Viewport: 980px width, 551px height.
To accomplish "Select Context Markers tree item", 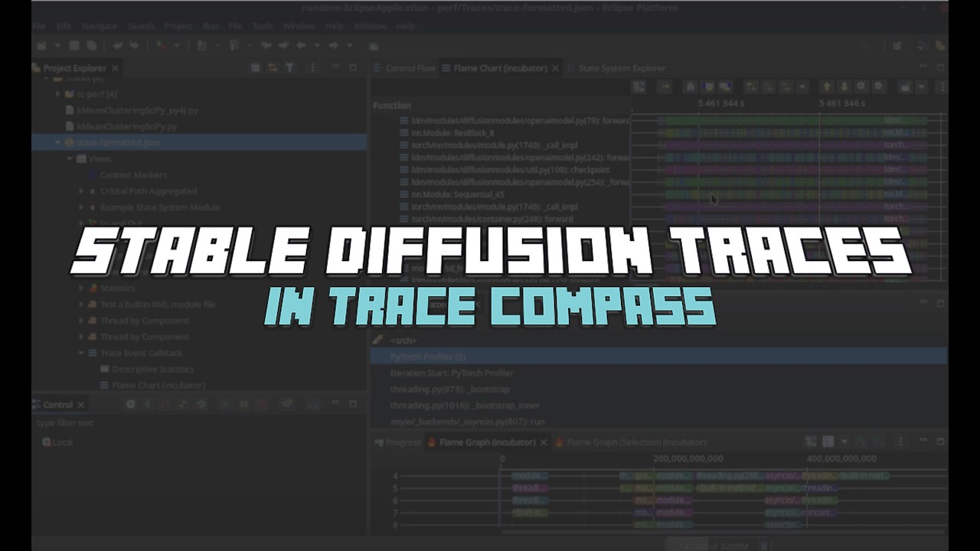I will point(133,175).
